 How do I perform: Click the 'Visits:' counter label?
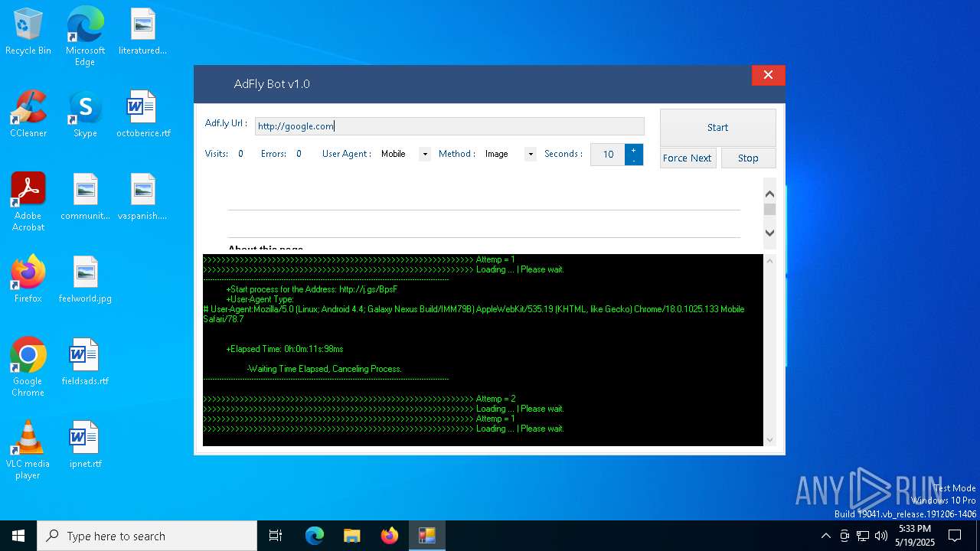pos(217,154)
